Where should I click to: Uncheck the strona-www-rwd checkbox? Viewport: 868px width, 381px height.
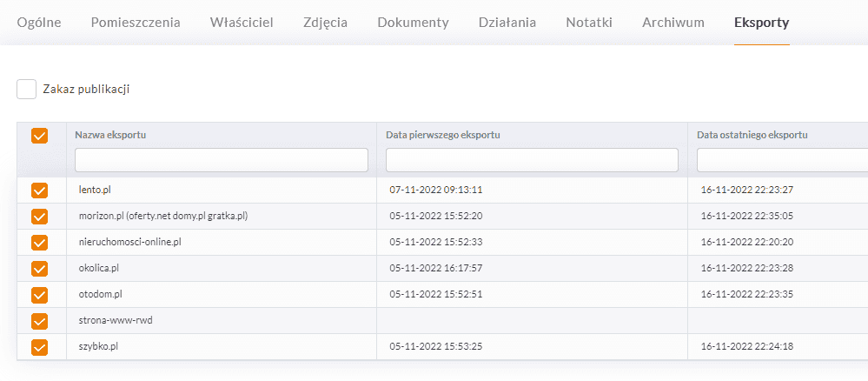pyautogui.click(x=39, y=321)
